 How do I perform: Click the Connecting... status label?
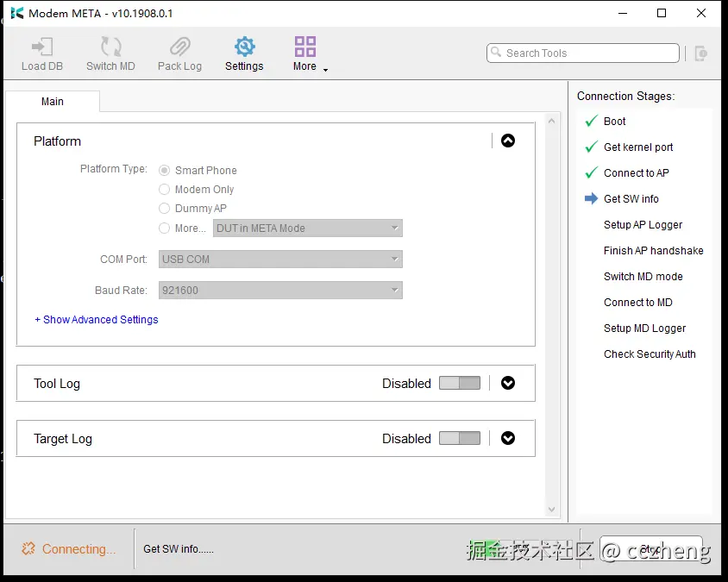pyautogui.click(x=79, y=549)
